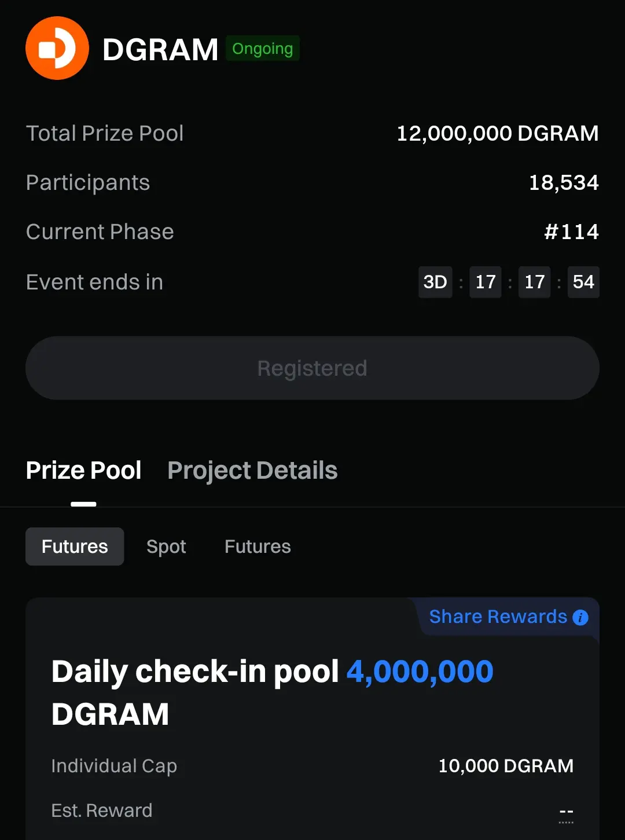Select the unhighlighted Futures filter after Spot
Screen dimensions: 625x840
[x=258, y=546]
